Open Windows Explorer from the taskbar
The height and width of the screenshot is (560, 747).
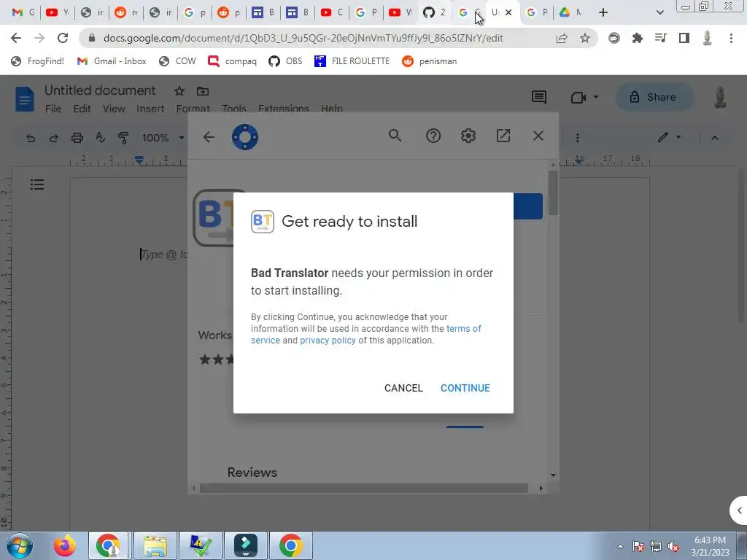(x=155, y=545)
